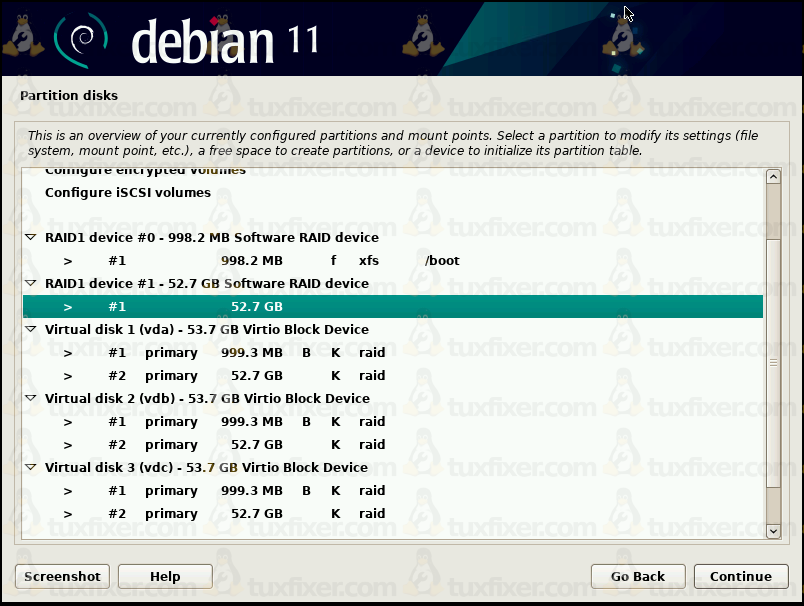The image size is (804, 606).
Task: Collapse Virtual disk 2 (vdb) triangle
Action: pos(30,399)
